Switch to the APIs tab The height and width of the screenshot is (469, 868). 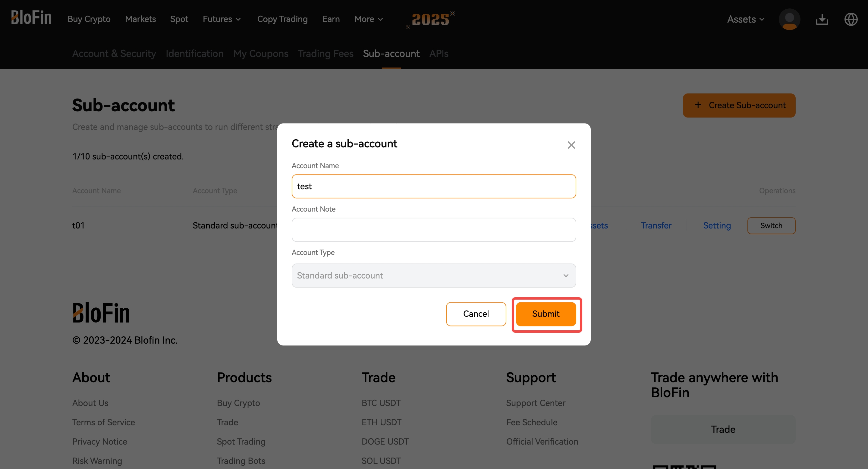tap(439, 54)
